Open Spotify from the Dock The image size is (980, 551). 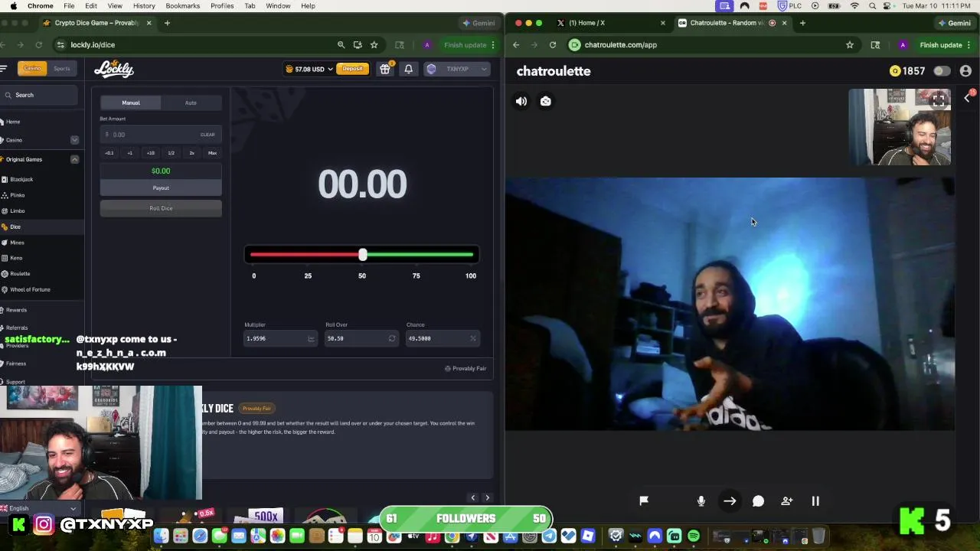coord(694,536)
